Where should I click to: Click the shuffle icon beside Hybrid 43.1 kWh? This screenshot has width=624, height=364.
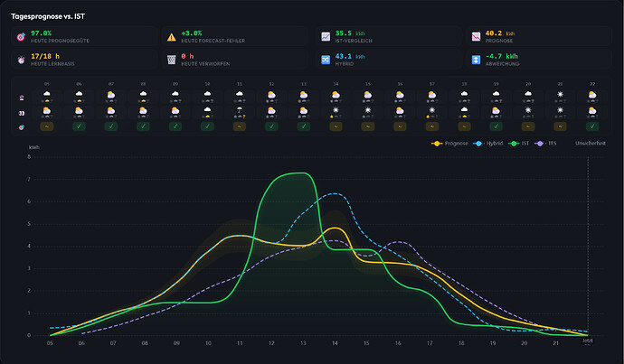(326, 60)
